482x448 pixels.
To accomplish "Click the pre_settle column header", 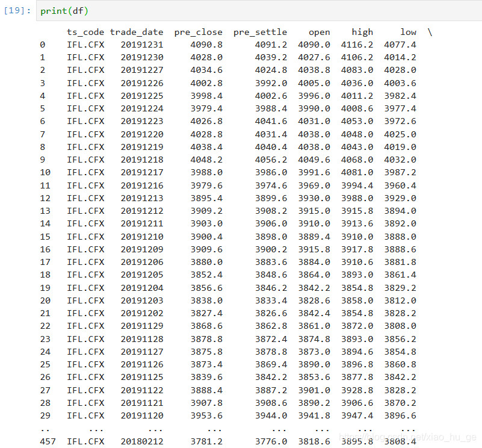I will [260, 32].
